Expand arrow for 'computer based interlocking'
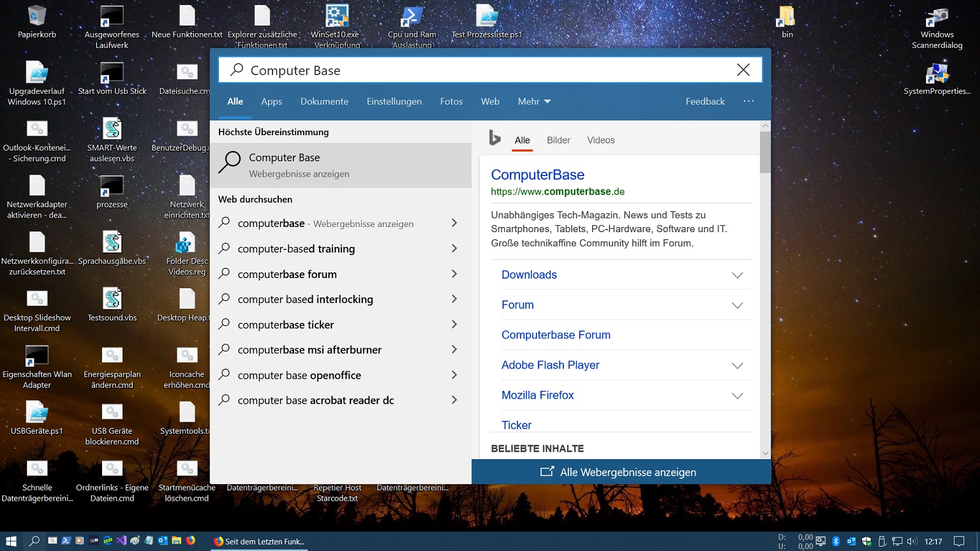This screenshot has height=551, width=980. click(x=454, y=299)
